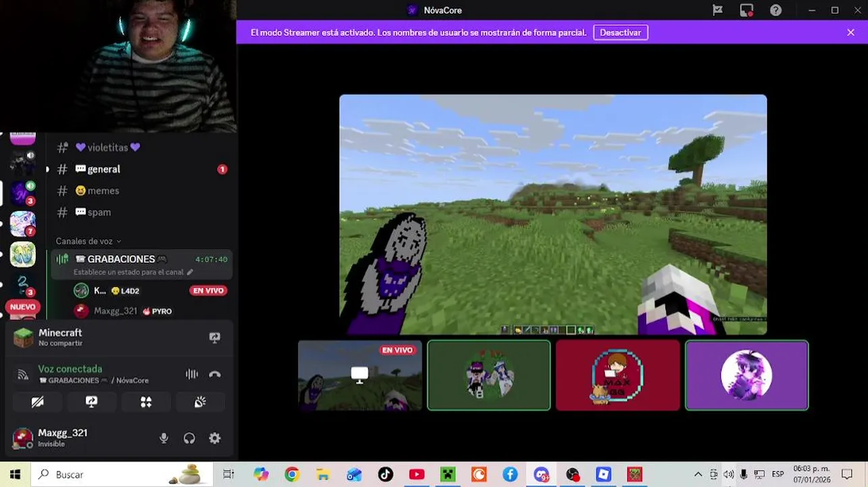Screen dimensions: 868x487
Task: Open Roblox from the taskbar
Action: (604, 475)
